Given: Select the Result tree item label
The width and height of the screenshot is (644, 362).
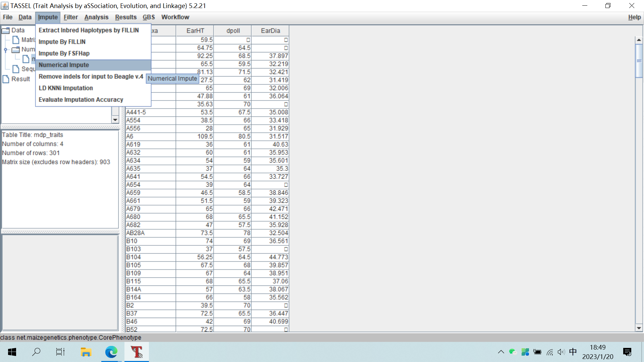Looking at the screenshot, I should click(x=21, y=79).
